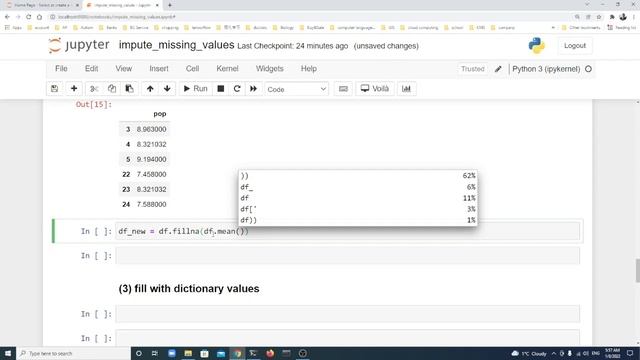Select the "df['" autocomplete suggestion
This screenshot has width=640, height=360.
[358, 209]
